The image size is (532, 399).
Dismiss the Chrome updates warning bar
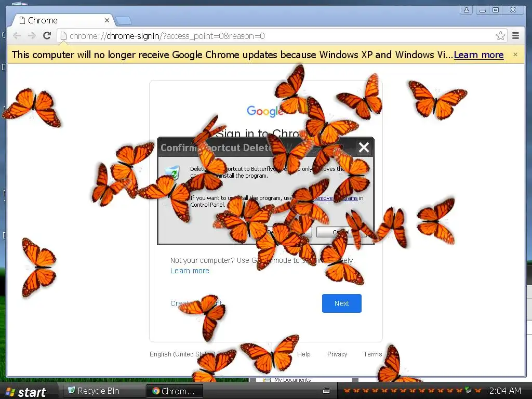[x=515, y=55]
